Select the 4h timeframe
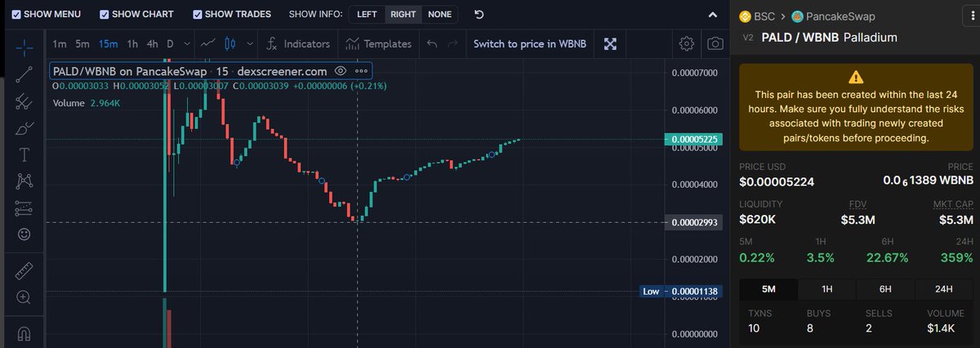The image size is (980, 348). point(153,43)
